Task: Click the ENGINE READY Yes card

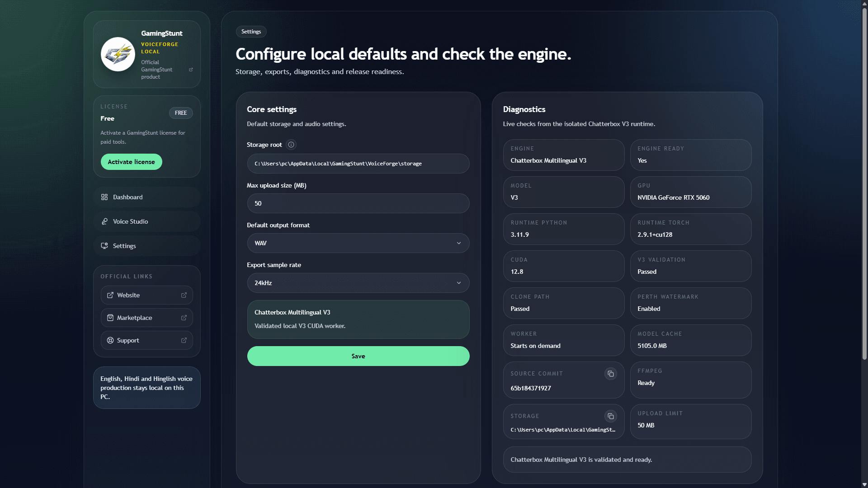Action: click(x=691, y=155)
